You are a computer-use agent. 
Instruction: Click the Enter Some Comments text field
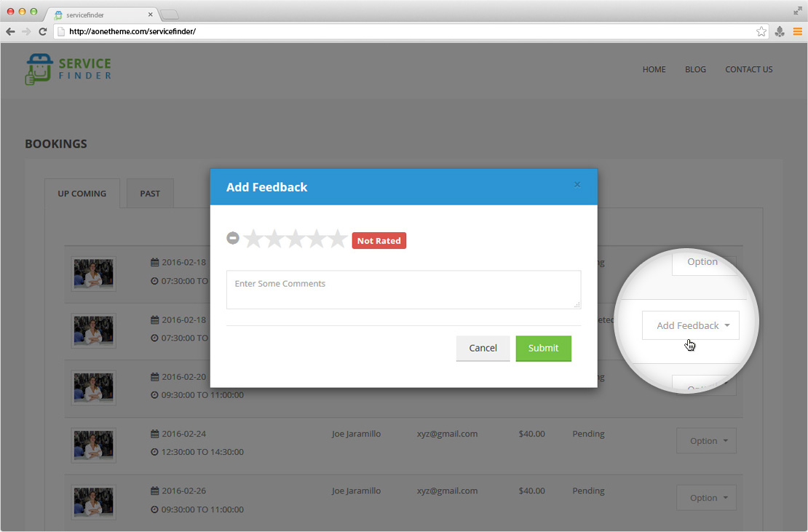(x=403, y=290)
